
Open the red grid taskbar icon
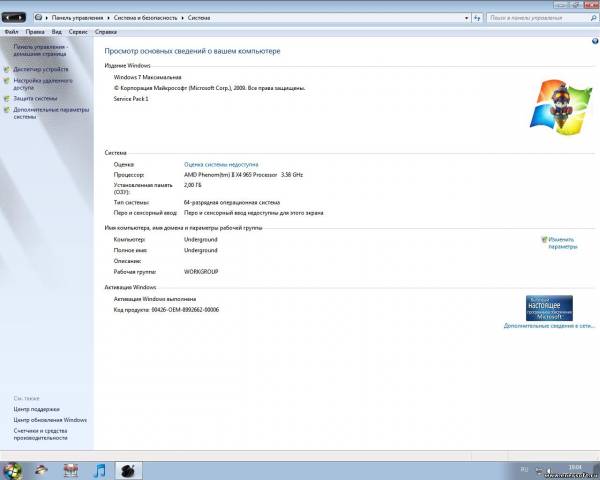[x=71, y=470]
